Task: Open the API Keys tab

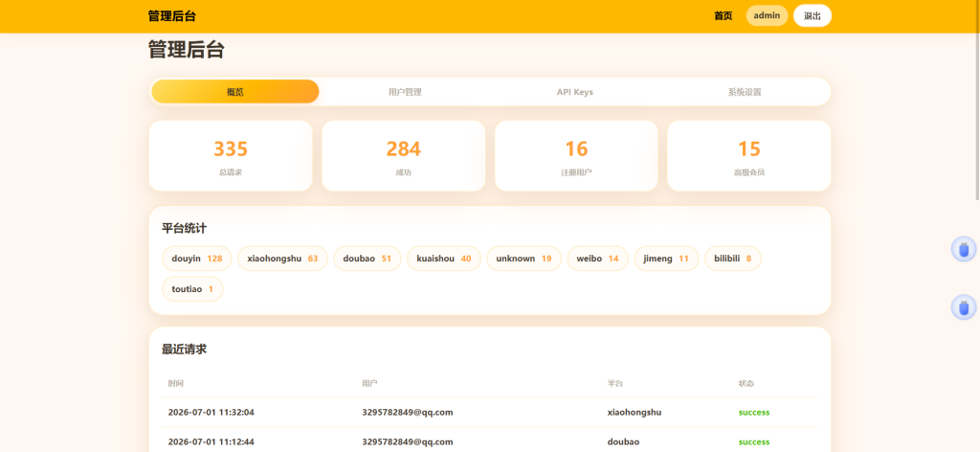Action: point(575,92)
